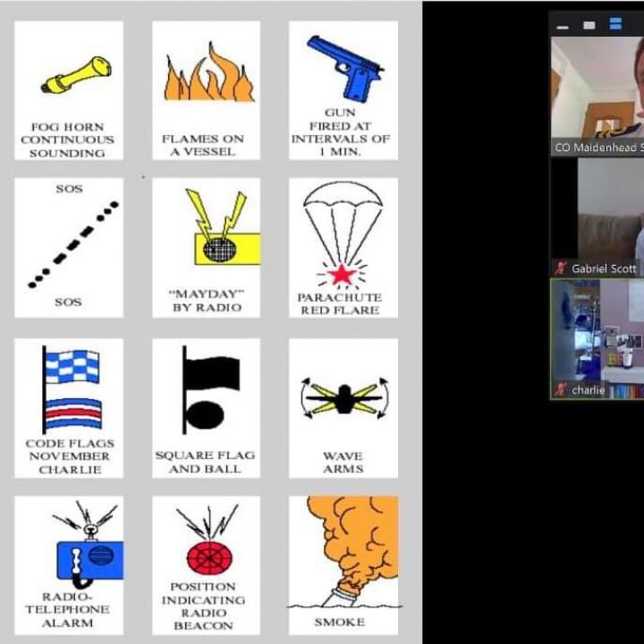Select the blue stacked thumbnail strip view
This screenshot has height=644, width=644.
coord(615,25)
